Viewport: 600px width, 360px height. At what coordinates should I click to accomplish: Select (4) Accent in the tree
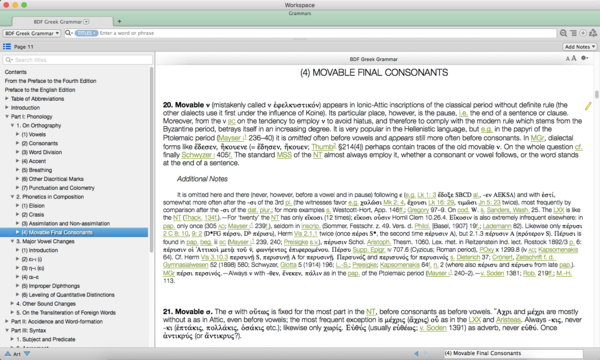[x=34, y=161]
